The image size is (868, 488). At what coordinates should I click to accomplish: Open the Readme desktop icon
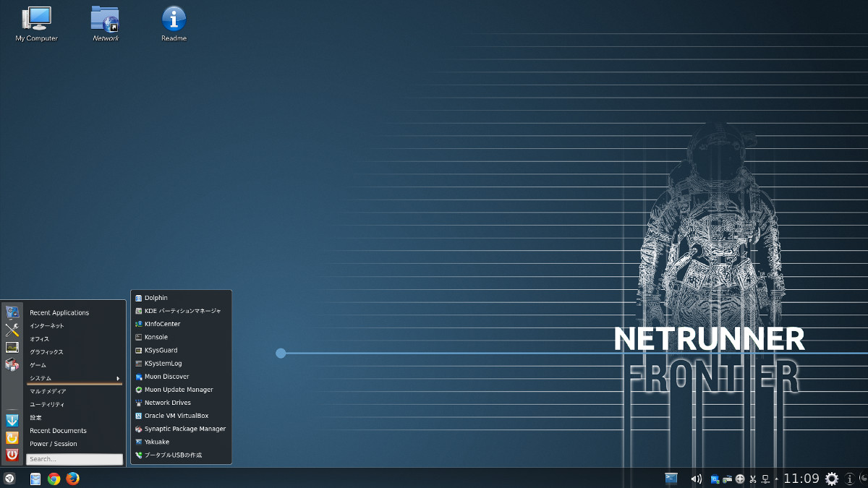coord(174,24)
